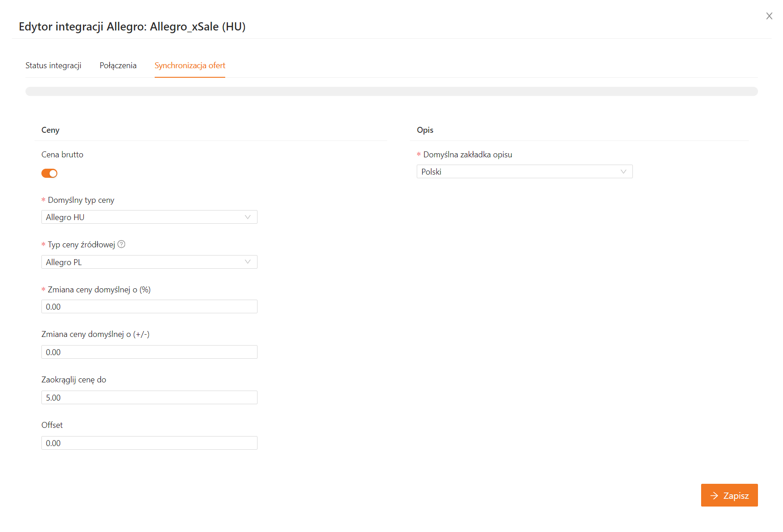Open the Połączenia tab
Viewport: 783px width, 532px height.
coord(118,65)
